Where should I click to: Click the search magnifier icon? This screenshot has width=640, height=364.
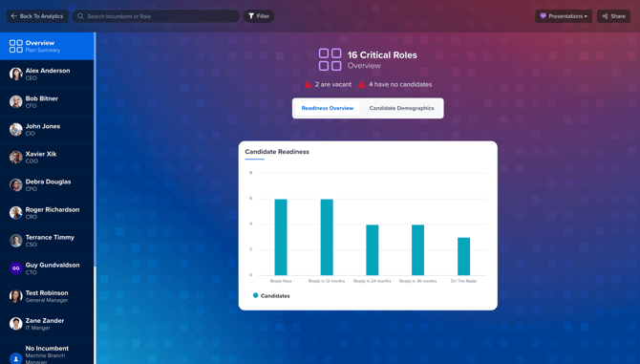pyautogui.click(x=80, y=16)
